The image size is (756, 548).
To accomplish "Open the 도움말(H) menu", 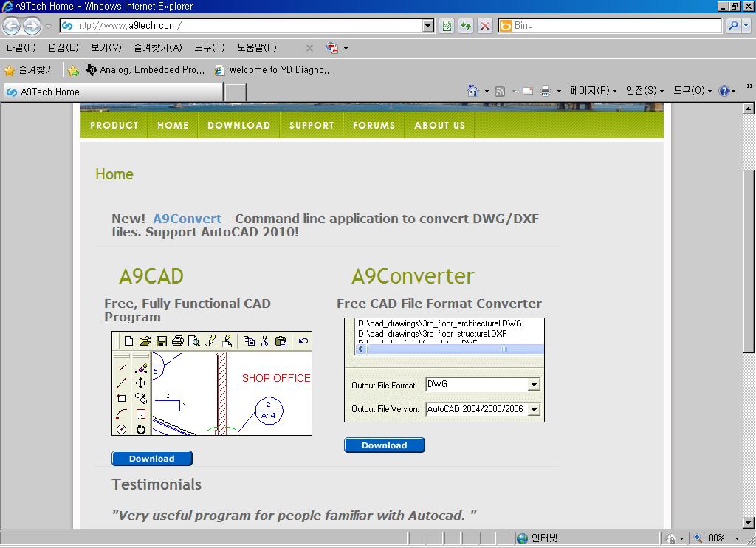I will [256, 47].
